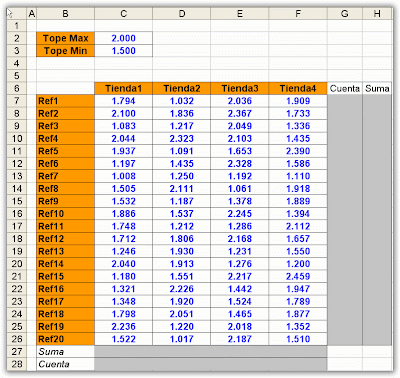Click the Ref12 Tienda4 value 1.657
400x378 pixels.
pyautogui.click(x=298, y=239)
